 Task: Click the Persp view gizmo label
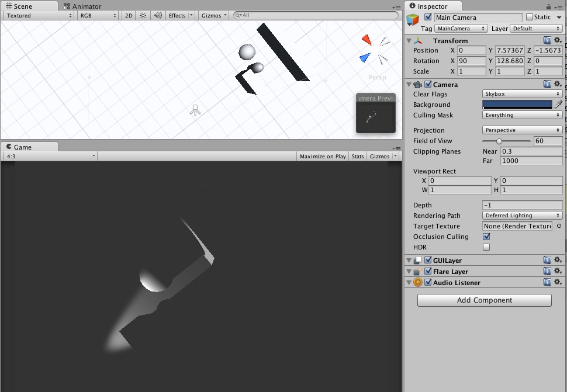pos(377,77)
